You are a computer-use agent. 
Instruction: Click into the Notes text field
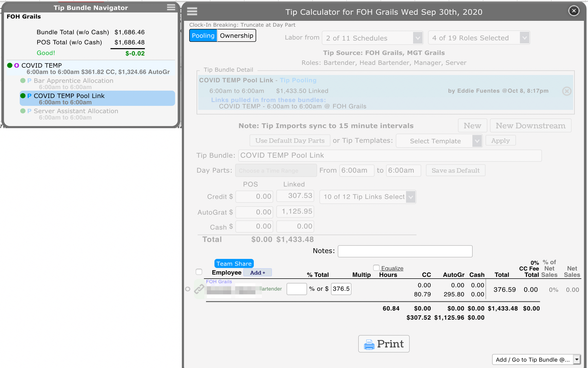pyautogui.click(x=405, y=251)
